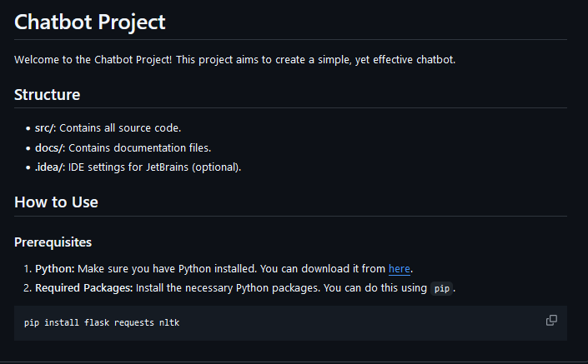The image size is (588, 364).
Task: Click the 'How to Use' section heading
Action: 56,202
